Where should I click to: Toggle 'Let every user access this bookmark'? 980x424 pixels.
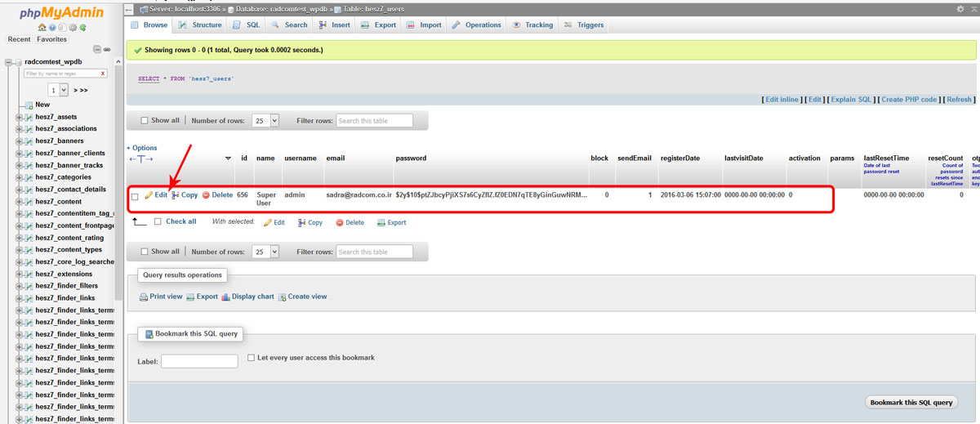[x=251, y=358]
